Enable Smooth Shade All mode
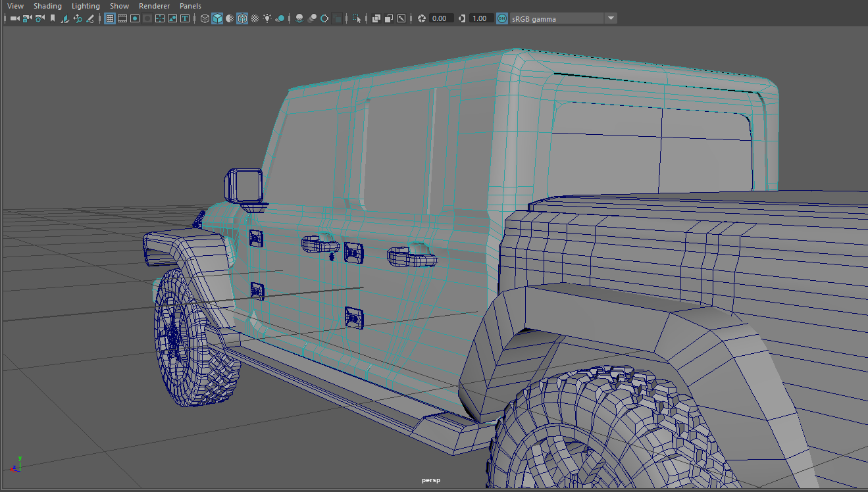This screenshot has width=868, height=492. tap(217, 18)
